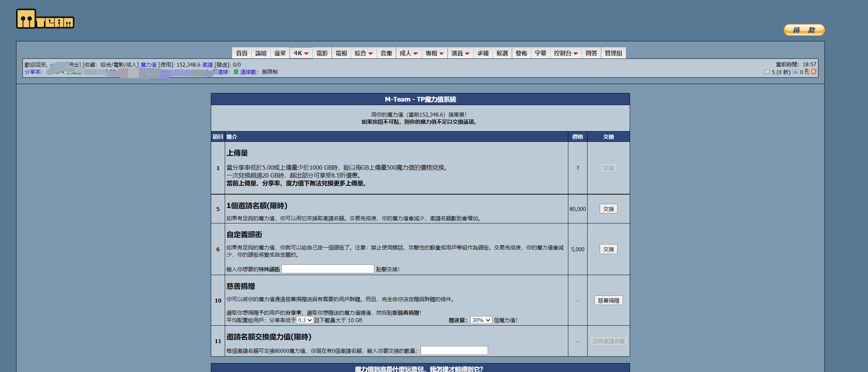This screenshot has height=372, width=868.
Task: Open the 求種 menu item
Action: point(483,53)
